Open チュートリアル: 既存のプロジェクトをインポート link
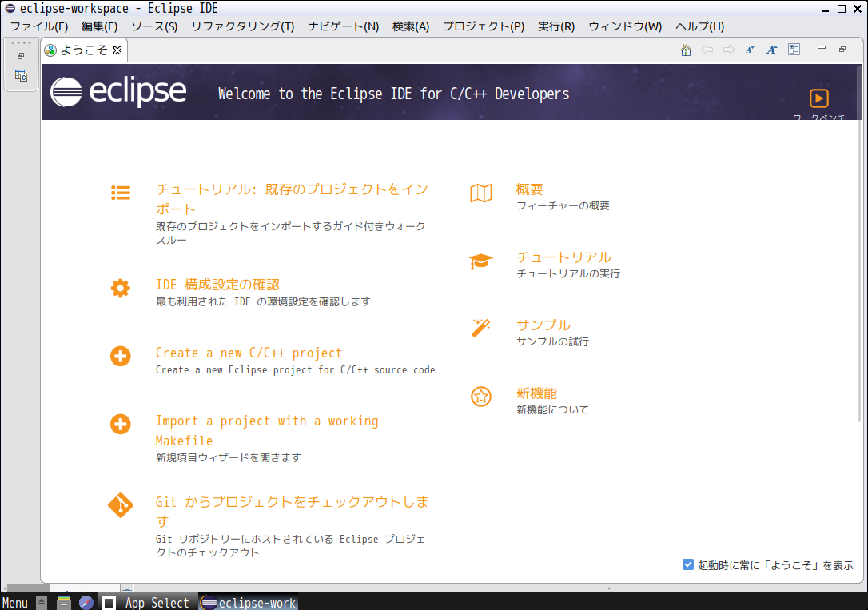868x610 pixels. pyautogui.click(x=292, y=199)
